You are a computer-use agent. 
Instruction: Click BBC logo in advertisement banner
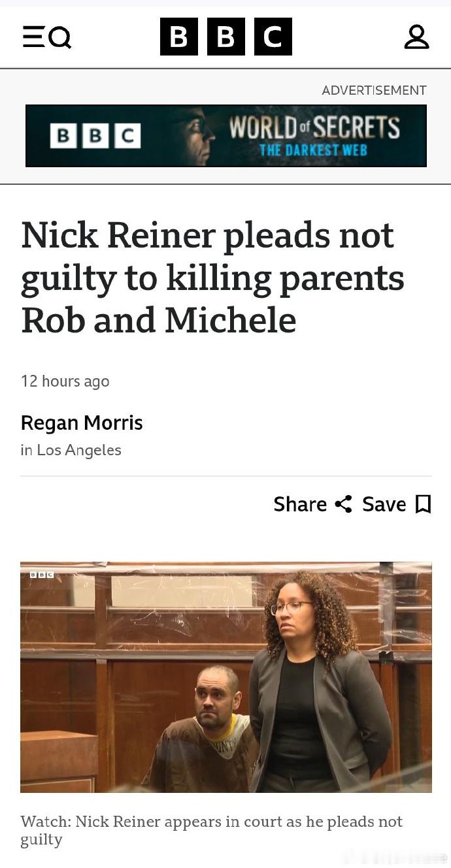[95, 135]
